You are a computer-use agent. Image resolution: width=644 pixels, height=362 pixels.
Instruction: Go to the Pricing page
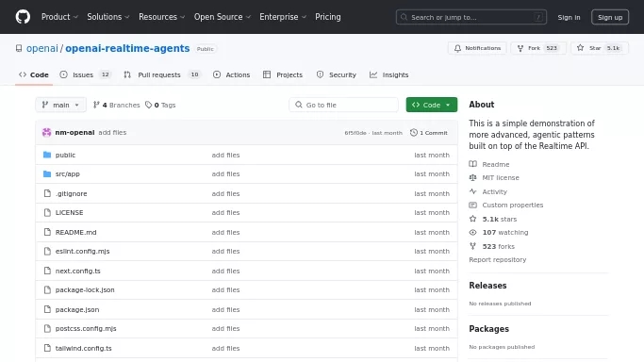point(328,17)
